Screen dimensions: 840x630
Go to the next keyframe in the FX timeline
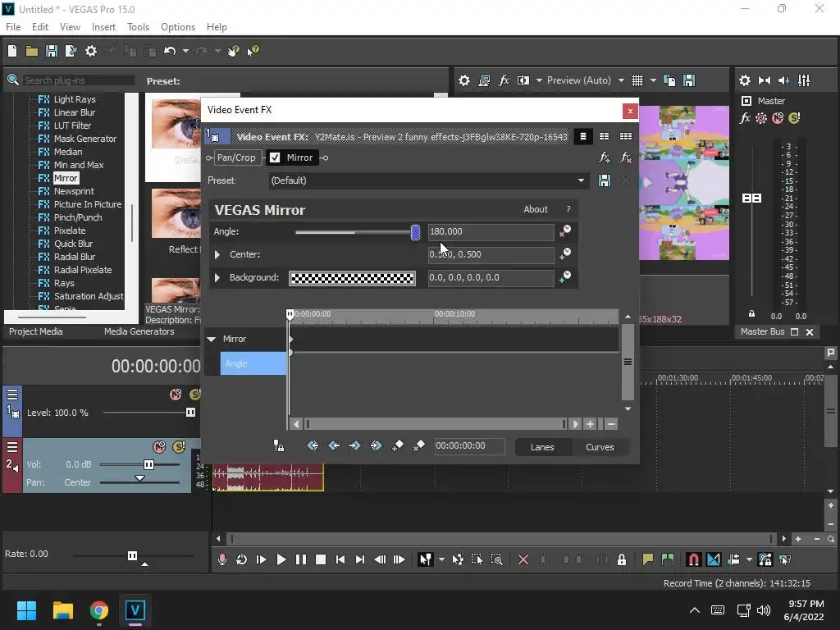tap(354, 445)
